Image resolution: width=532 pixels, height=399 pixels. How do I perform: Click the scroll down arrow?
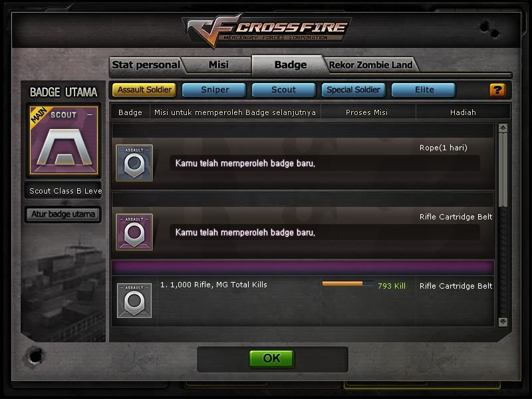click(503, 322)
